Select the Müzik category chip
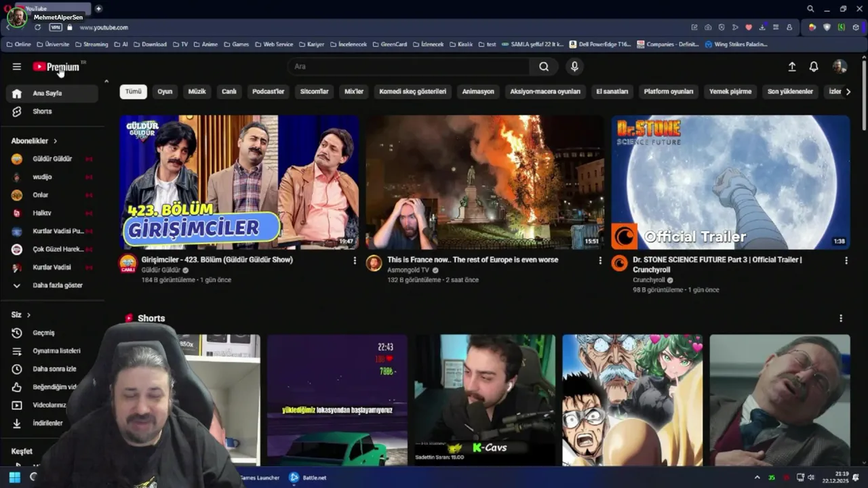This screenshot has height=488, width=868. 197,91
